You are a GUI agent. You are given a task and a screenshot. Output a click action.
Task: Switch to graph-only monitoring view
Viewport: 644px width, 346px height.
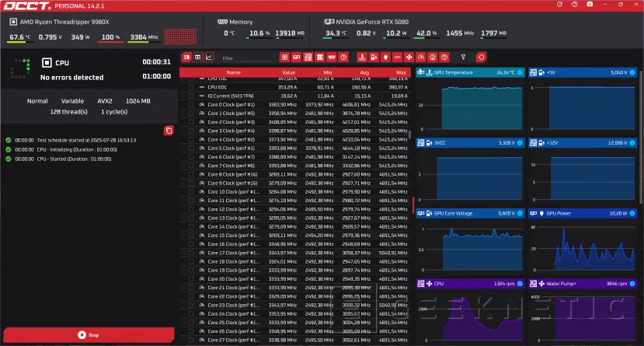209,58
